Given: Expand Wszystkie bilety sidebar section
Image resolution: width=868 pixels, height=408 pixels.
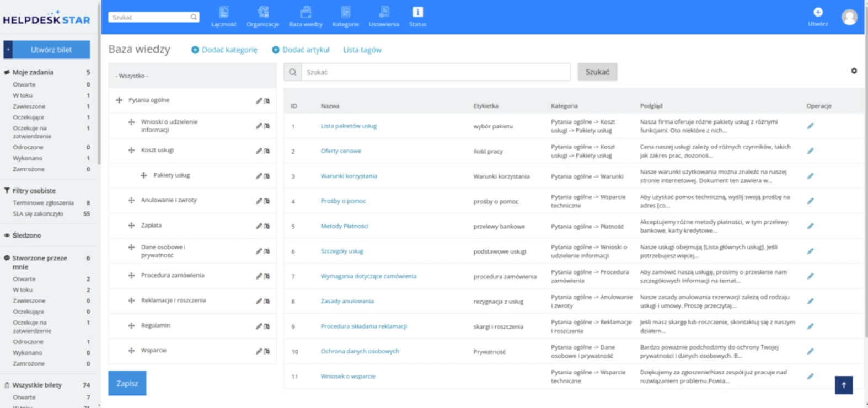Looking at the screenshot, I should (x=37, y=385).
